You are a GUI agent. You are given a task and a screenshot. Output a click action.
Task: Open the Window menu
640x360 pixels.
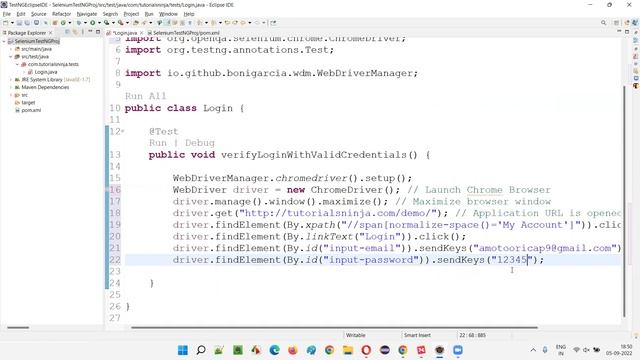168,14
